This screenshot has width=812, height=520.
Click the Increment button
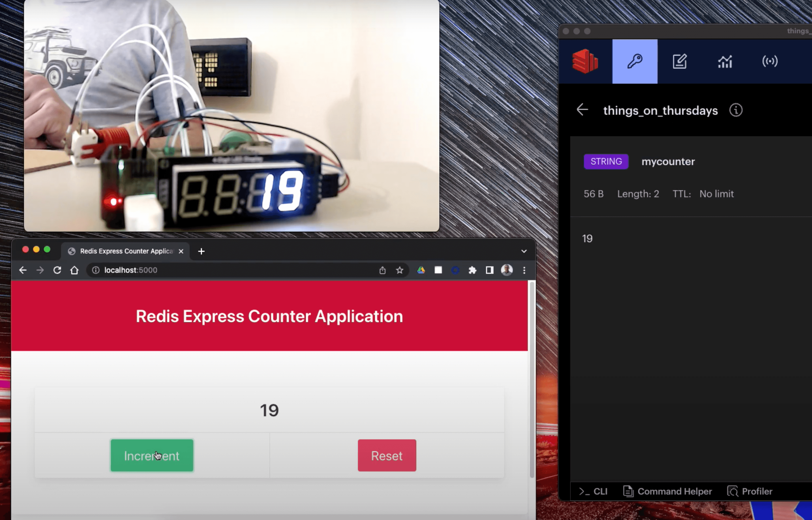coord(152,455)
